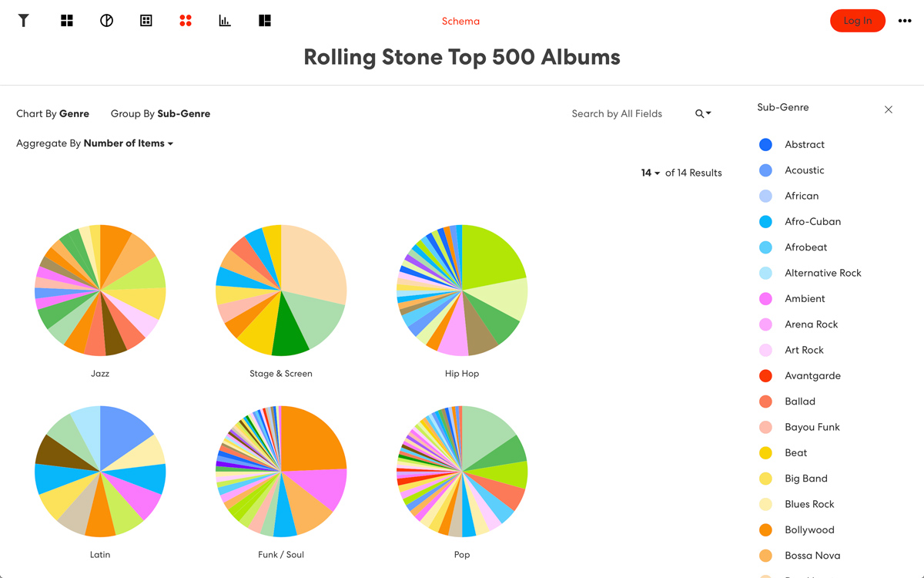
Task: Change the Chart By Genre setting
Action: 52,113
